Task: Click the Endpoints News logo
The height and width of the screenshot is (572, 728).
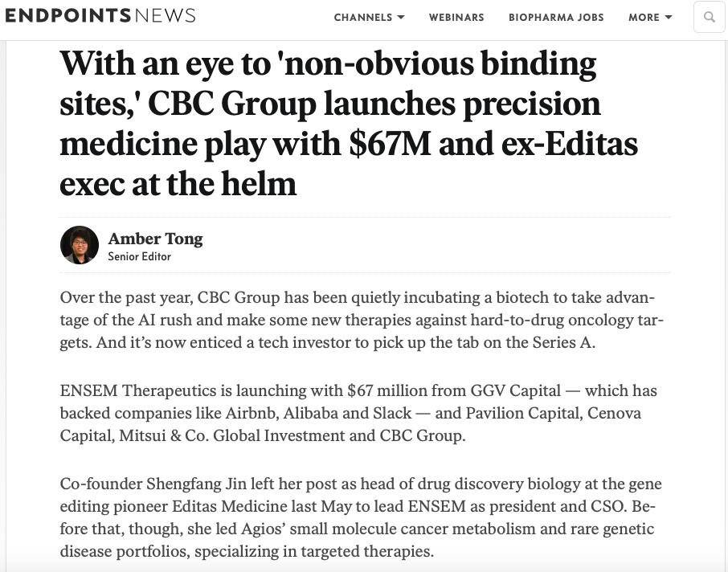Action: 100,16
